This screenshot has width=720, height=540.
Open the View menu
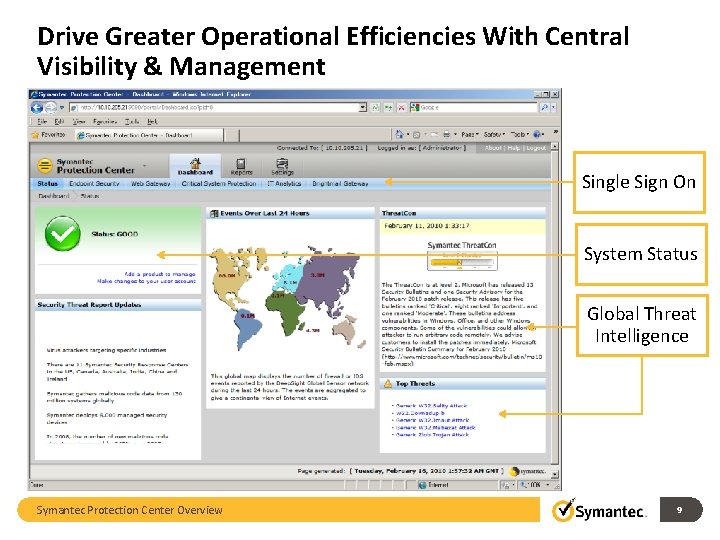pyautogui.click(x=79, y=122)
